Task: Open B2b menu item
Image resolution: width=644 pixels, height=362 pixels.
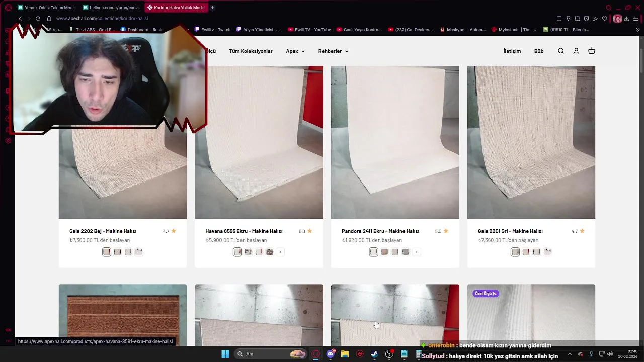Action: tap(539, 51)
